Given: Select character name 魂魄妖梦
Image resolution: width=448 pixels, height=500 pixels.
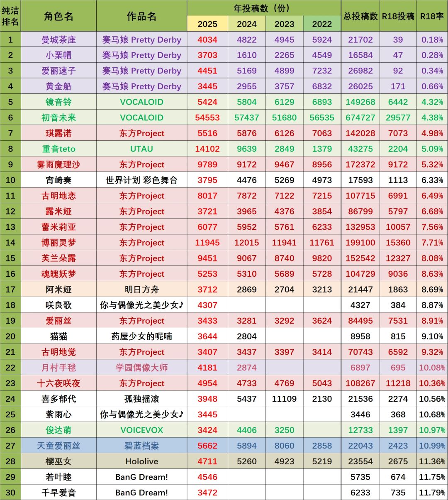Looking at the screenshot, I should point(58,274).
